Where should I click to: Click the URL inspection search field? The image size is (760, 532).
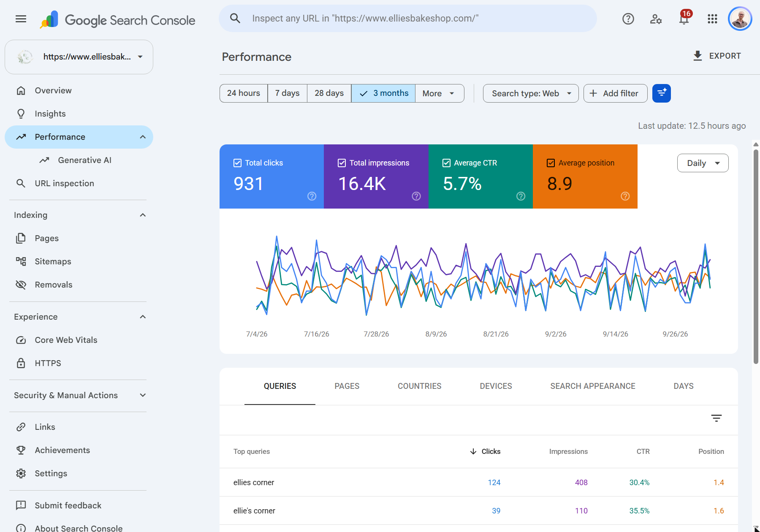pyautogui.click(x=408, y=19)
